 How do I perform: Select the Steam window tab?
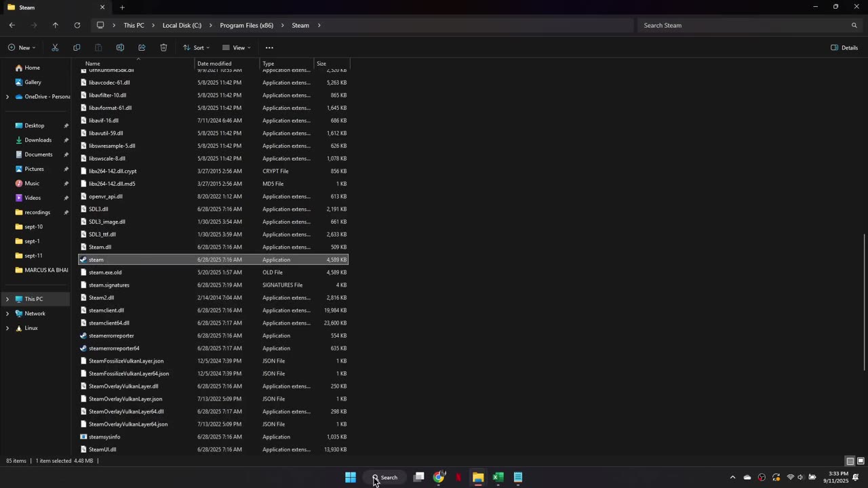(56, 7)
